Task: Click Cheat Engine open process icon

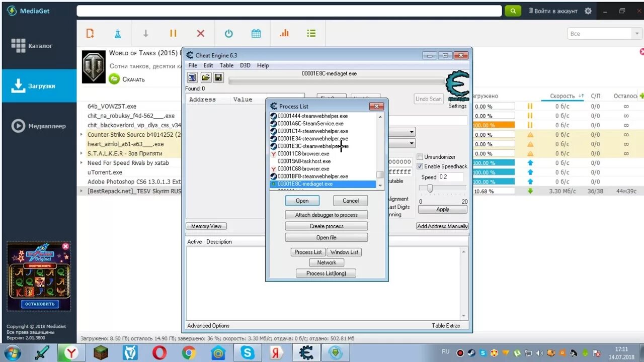Action: (x=192, y=77)
